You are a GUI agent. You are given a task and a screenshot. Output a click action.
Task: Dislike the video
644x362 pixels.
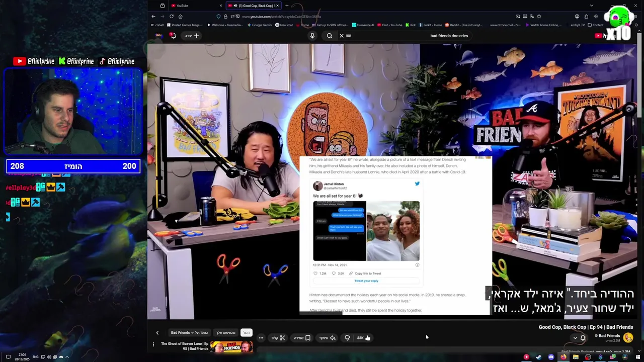(347, 338)
